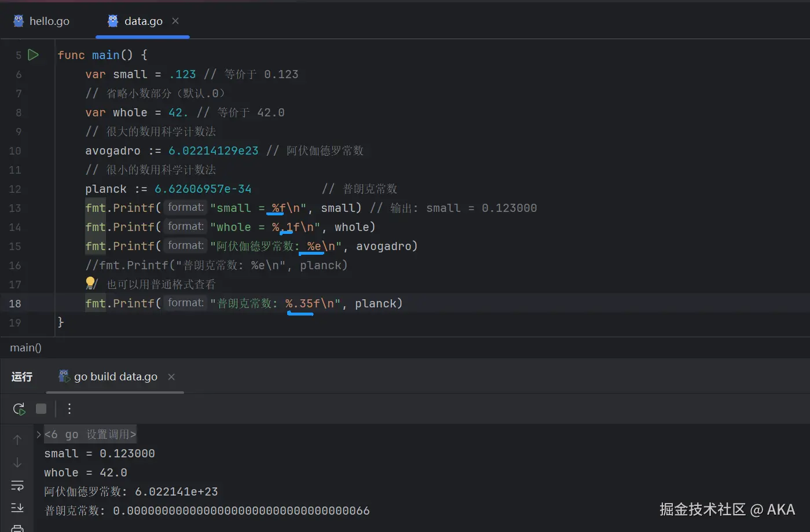Run main function from gutter icon
The height and width of the screenshot is (532, 810).
click(x=34, y=55)
